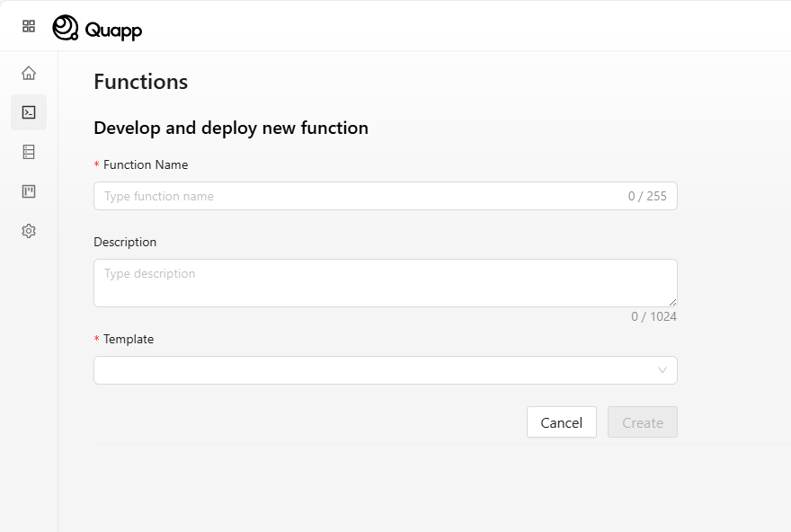Click the Quapp logo

tap(95, 30)
